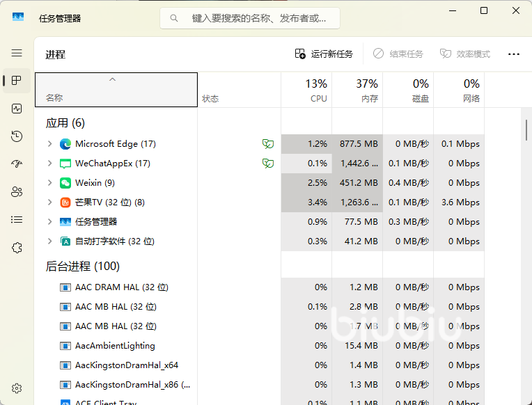
Task: Select the AacAmbientLighting background process
Action: (x=115, y=346)
